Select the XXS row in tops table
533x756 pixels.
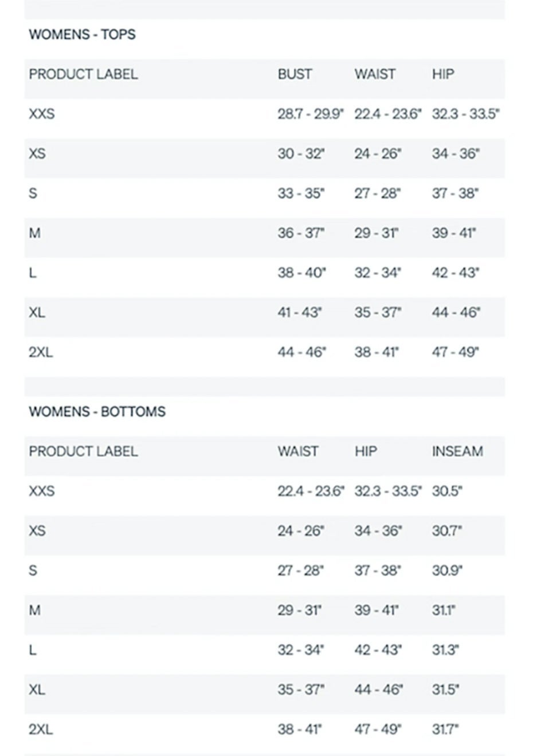coord(264,114)
